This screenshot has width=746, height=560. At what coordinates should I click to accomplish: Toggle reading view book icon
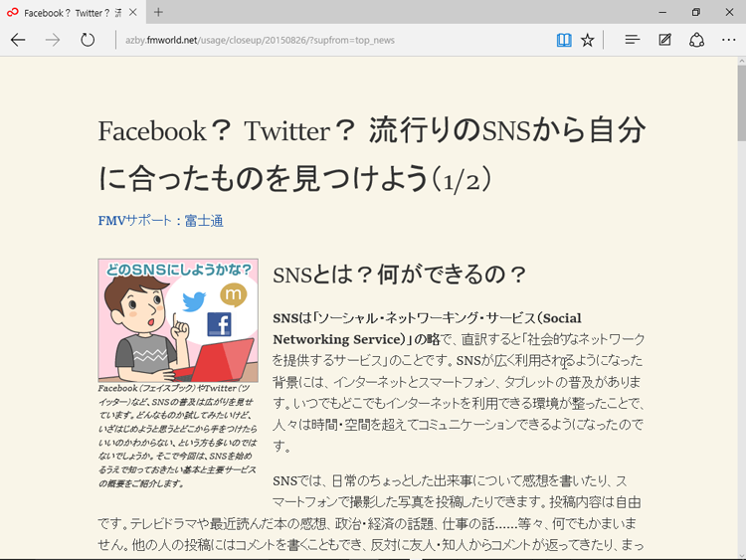pos(564,40)
